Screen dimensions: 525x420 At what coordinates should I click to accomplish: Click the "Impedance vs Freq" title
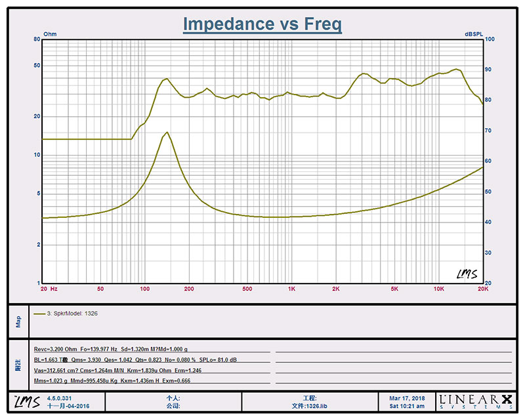click(x=262, y=24)
